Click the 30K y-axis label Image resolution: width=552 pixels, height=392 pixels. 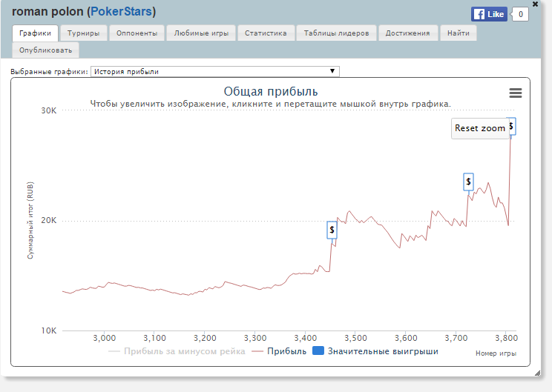point(48,110)
